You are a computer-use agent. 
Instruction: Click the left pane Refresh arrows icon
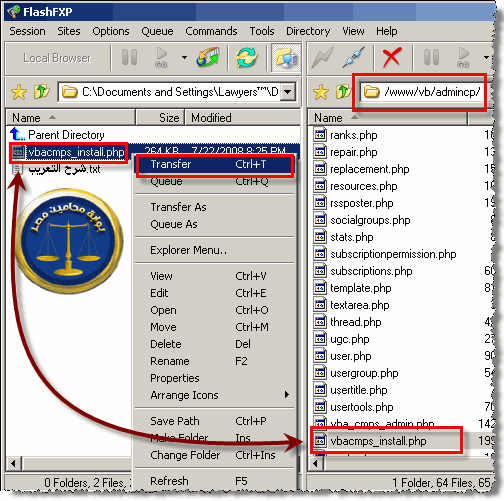coord(246,57)
